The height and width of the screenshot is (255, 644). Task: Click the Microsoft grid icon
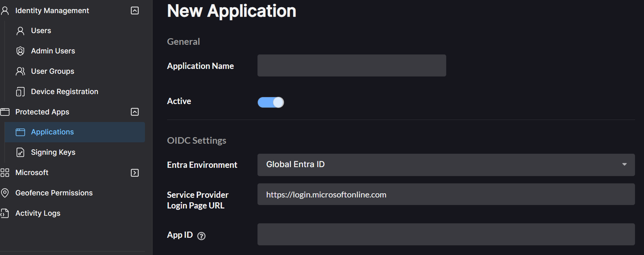pyautogui.click(x=5, y=173)
